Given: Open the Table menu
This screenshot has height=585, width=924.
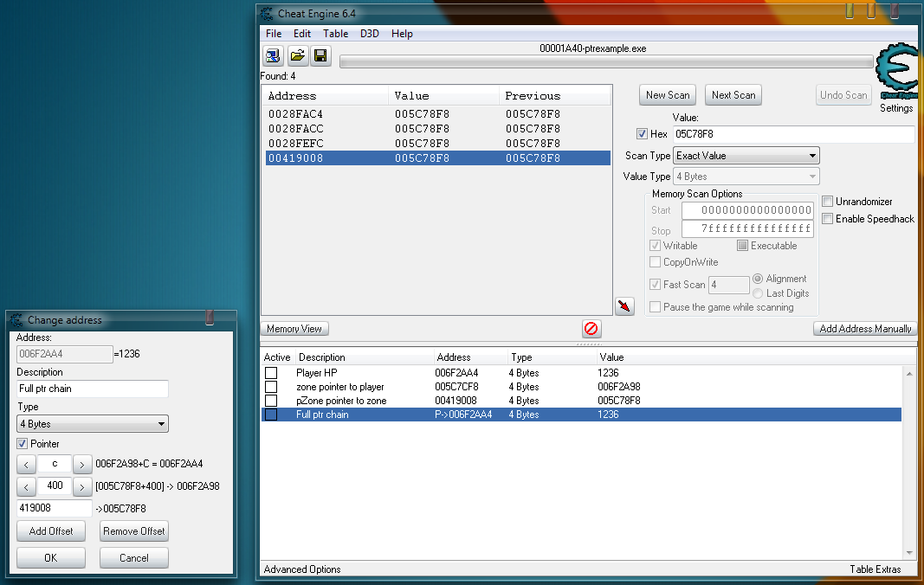Looking at the screenshot, I should coord(335,34).
